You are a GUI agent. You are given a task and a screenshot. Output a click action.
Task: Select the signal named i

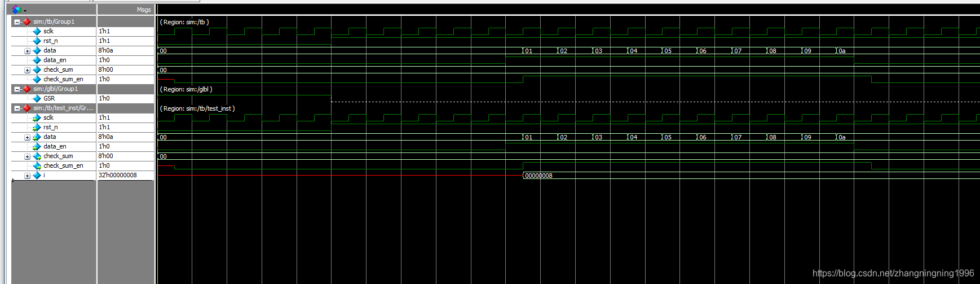[44, 176]
